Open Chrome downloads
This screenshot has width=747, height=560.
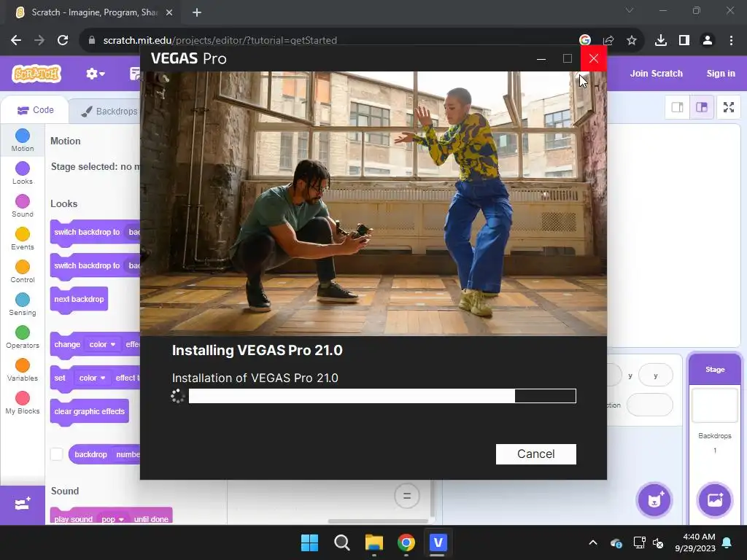tap(660, 41)
